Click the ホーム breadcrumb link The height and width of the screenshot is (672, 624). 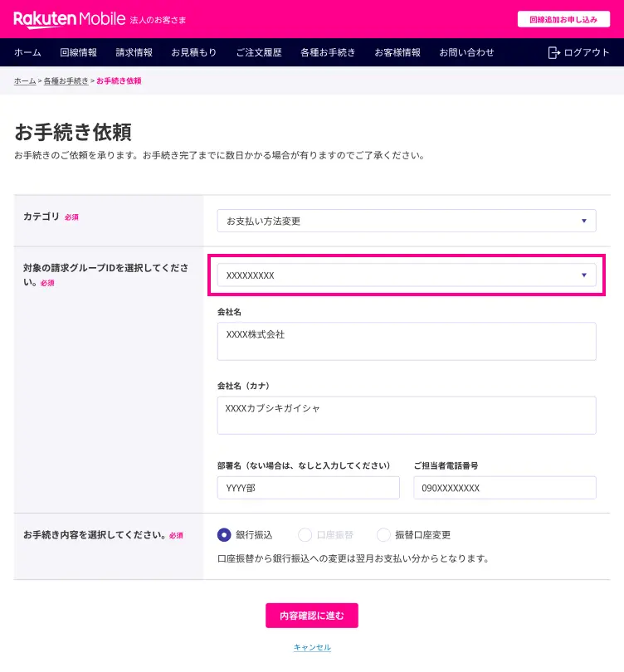tap(25, 80)
